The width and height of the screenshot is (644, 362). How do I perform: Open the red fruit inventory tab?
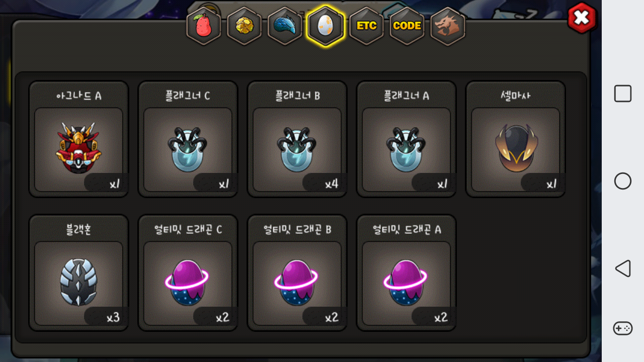tap(204, 26)
